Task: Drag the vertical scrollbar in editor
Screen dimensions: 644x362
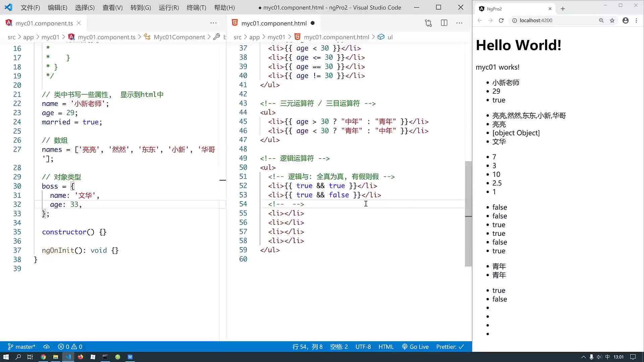Action: [467, 212]
